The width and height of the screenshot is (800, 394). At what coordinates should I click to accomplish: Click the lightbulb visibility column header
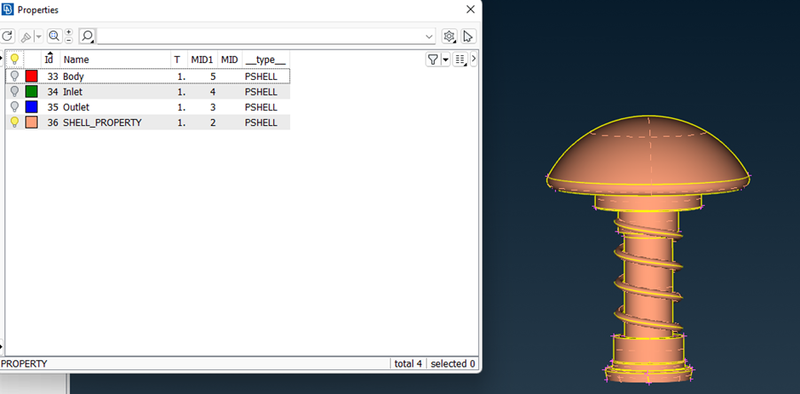tap(15, 59)
